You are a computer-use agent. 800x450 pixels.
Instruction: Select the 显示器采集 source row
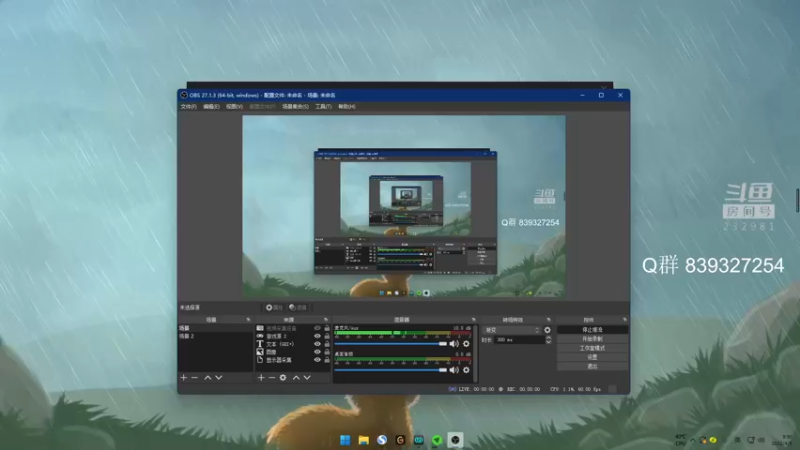292,360
